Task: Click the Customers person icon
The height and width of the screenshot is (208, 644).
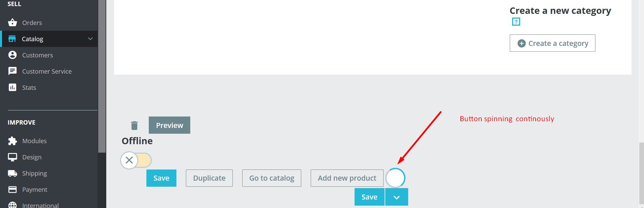Action: pos(12,55)
